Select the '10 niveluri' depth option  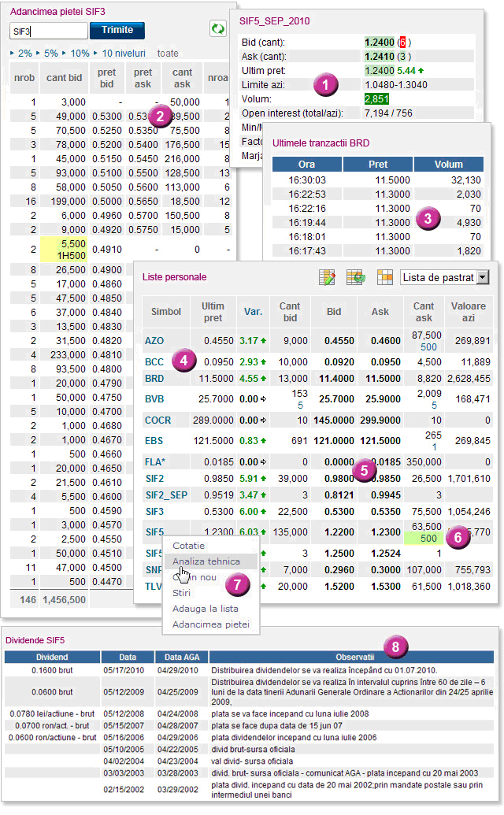[123, 53]
